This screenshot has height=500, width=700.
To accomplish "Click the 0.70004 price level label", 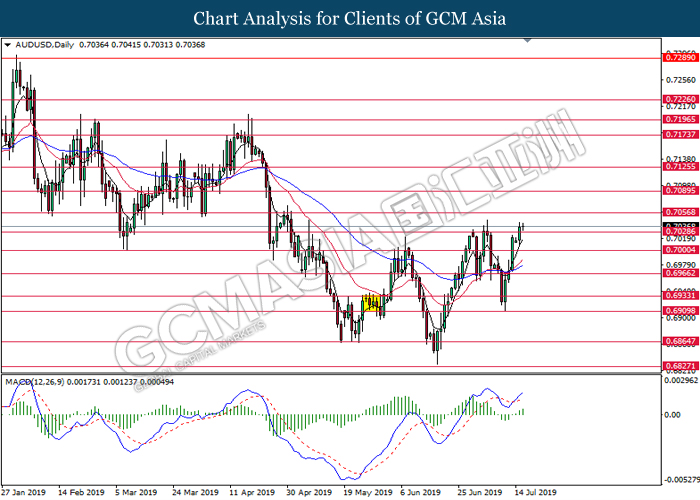I will point(679,250).
